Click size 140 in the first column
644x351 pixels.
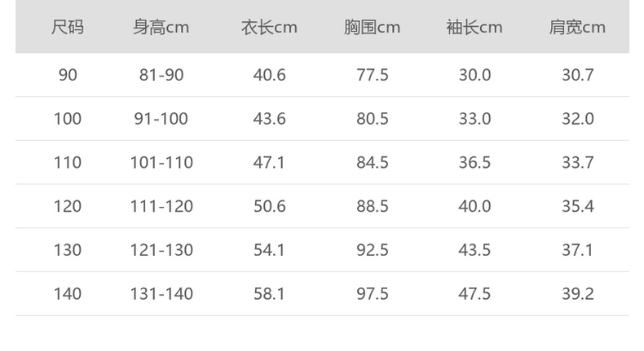pos(68,293)
